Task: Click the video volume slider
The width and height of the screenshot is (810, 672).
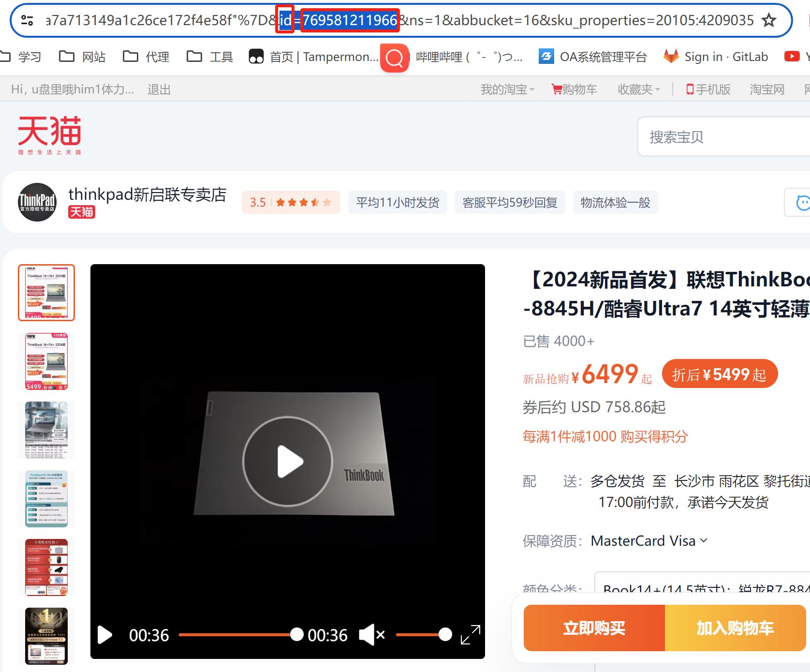Action: coord(424,635)
